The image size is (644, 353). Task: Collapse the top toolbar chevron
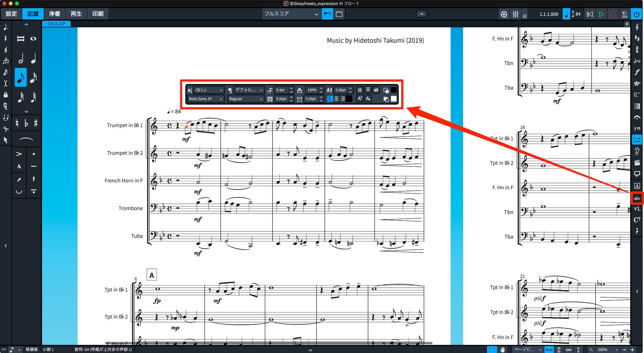click(x=421, y=14)
